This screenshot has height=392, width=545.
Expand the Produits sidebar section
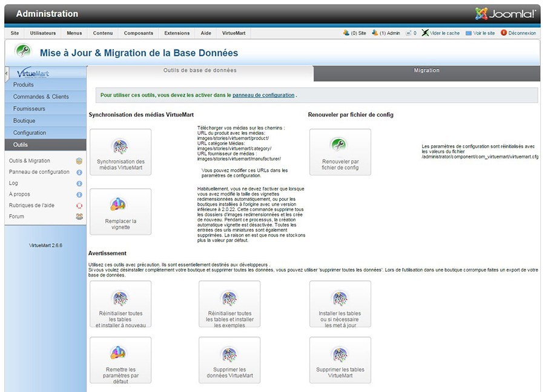click(x=45, y=85)
